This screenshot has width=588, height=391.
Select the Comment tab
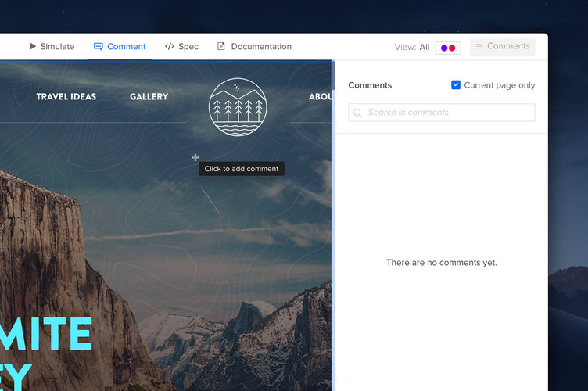[120, 46]
